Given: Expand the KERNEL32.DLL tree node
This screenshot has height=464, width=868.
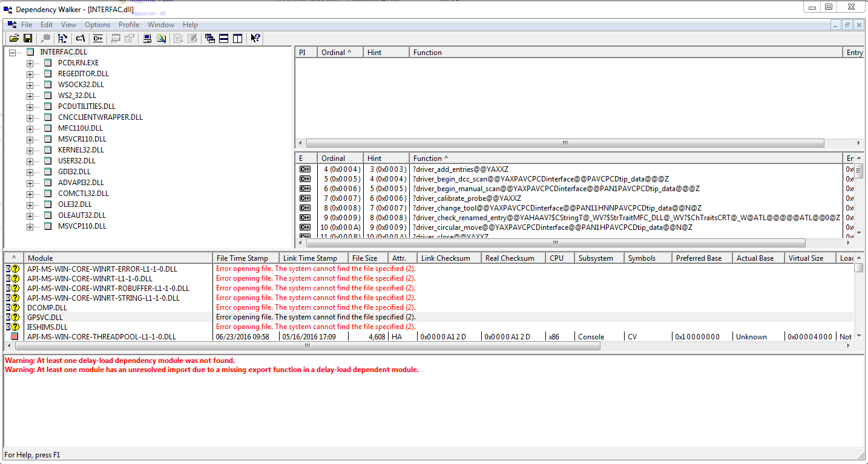Looking at the screenshot, I should pyautogui.click(x=30, y=150).
